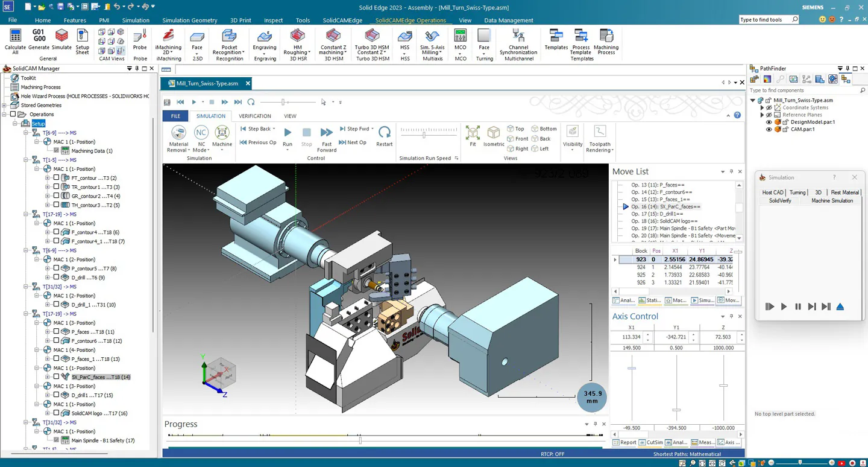Hide CAM.par:1 using its eye icon

769,129
